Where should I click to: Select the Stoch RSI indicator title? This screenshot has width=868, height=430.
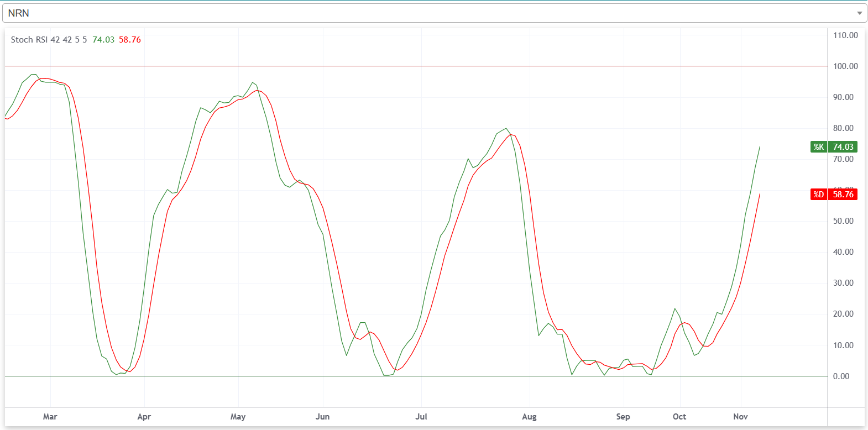(49, 40)
